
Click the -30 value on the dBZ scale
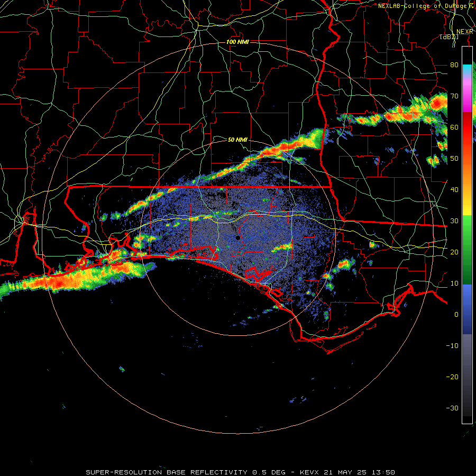[452, 408]
